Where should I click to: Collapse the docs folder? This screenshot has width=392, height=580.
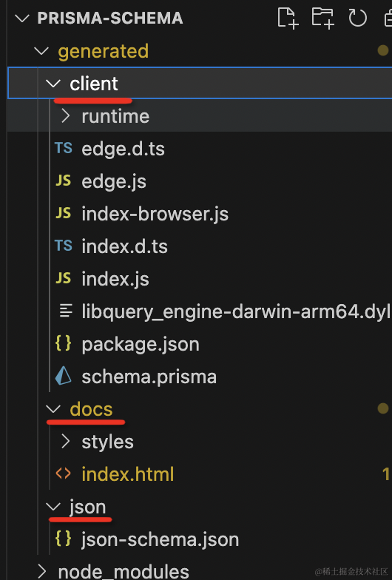(53, 408)
